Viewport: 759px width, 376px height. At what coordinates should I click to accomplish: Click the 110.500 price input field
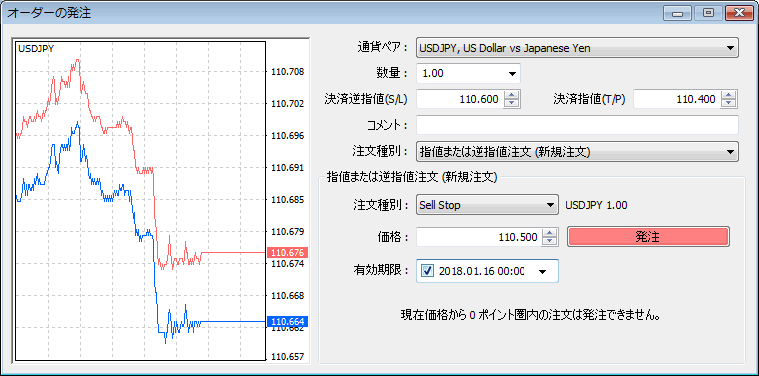pos(479,237)
